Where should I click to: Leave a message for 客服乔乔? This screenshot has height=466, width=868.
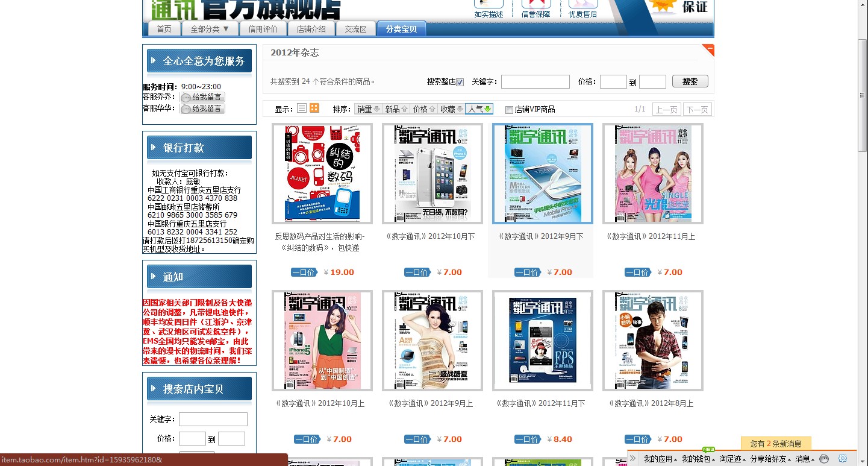pyautogui.click(x=202, y=97)
